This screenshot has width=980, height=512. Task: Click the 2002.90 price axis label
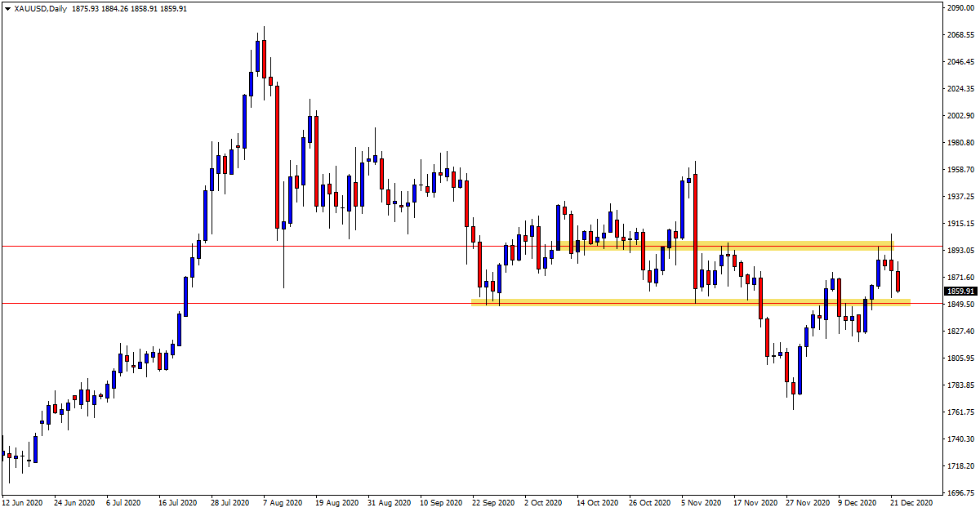pyautogui.click(x=961, y=116)
